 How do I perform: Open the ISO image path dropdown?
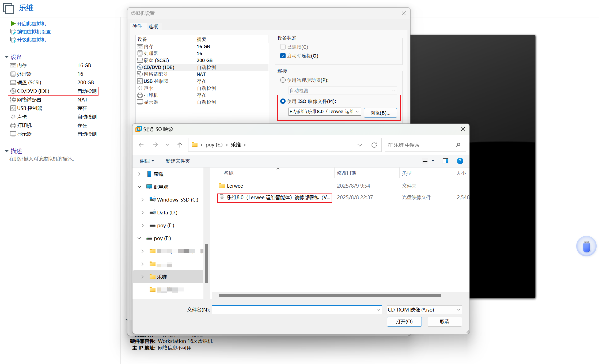click(357, 112)
